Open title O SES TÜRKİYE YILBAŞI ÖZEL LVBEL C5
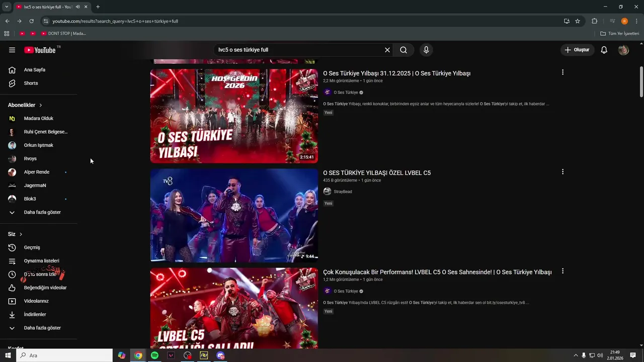 click(377, 173)
